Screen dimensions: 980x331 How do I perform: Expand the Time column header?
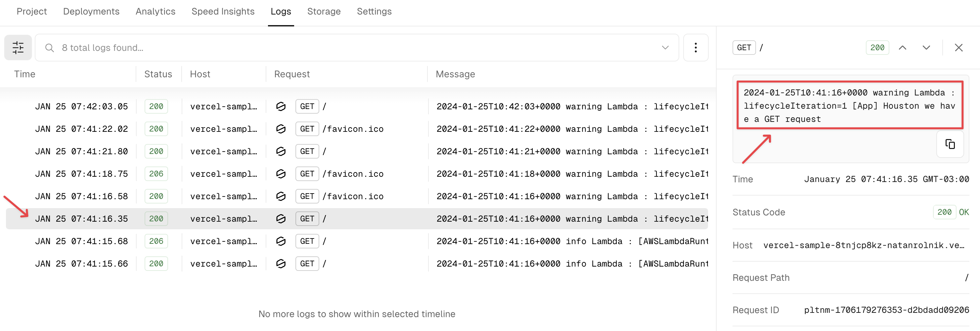pos(24,74)
